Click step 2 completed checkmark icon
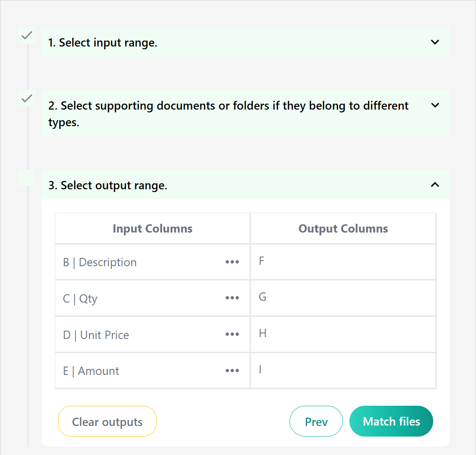476x455 pixels. click(27, 98)
